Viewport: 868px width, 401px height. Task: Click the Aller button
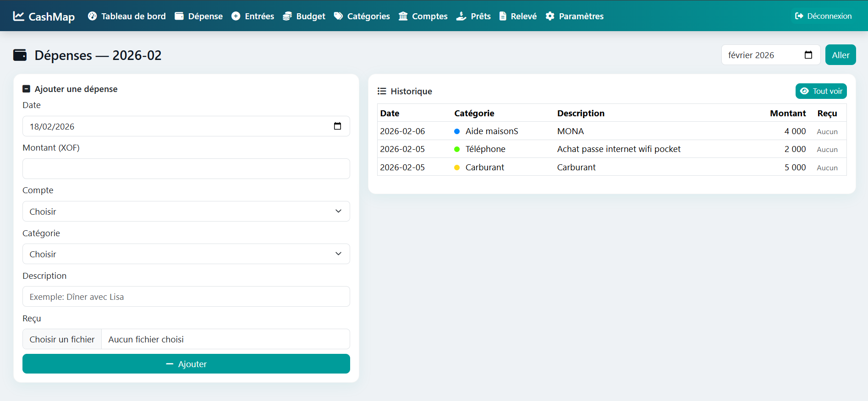[840, 55]
